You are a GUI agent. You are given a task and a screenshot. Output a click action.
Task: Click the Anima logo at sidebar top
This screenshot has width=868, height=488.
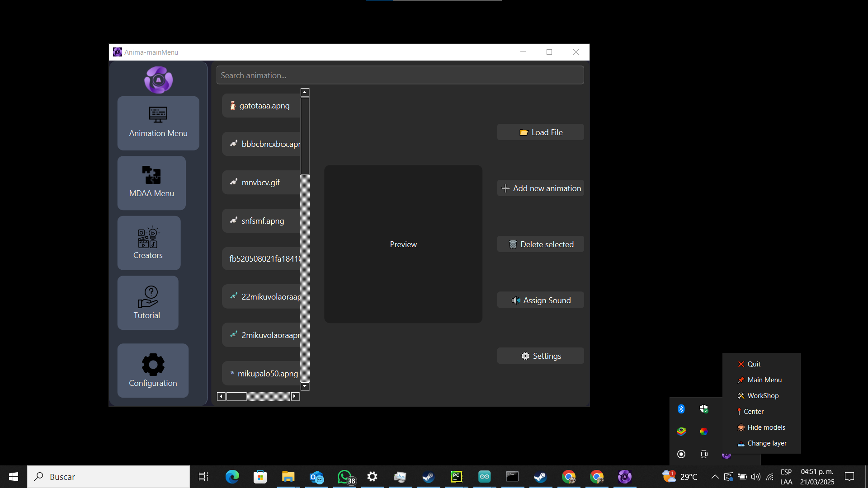pyautogui.click(x=158, y=80)
